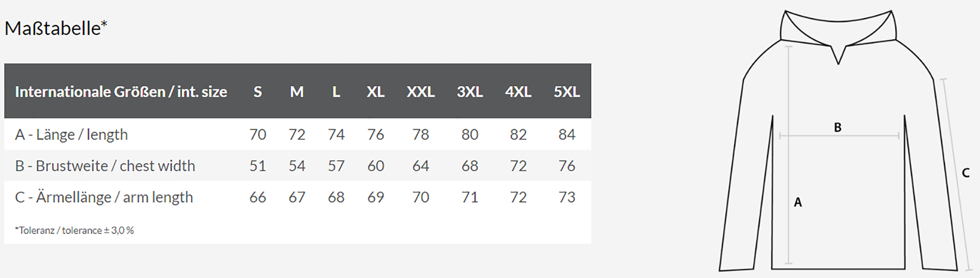Select the XXL size column header
The width and height of the screenshot is (980, 278).
coord(420,92)
